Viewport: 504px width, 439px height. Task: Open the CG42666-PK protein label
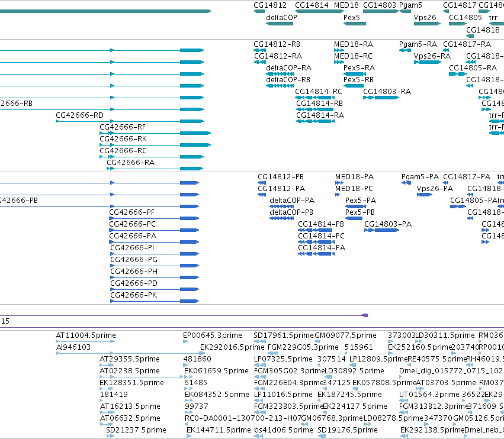(x=134, y=295)
